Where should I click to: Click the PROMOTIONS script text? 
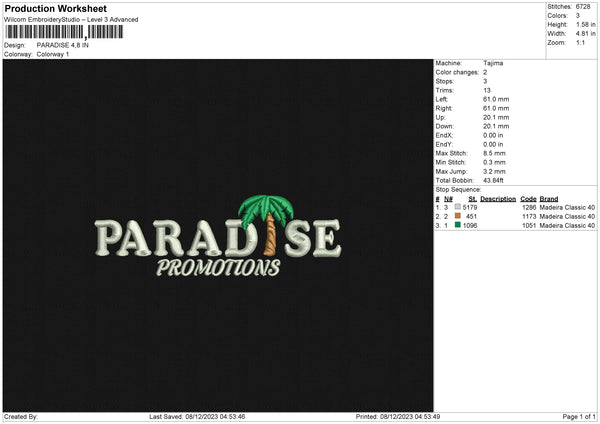pyautogui.click(x=218, y=267)
